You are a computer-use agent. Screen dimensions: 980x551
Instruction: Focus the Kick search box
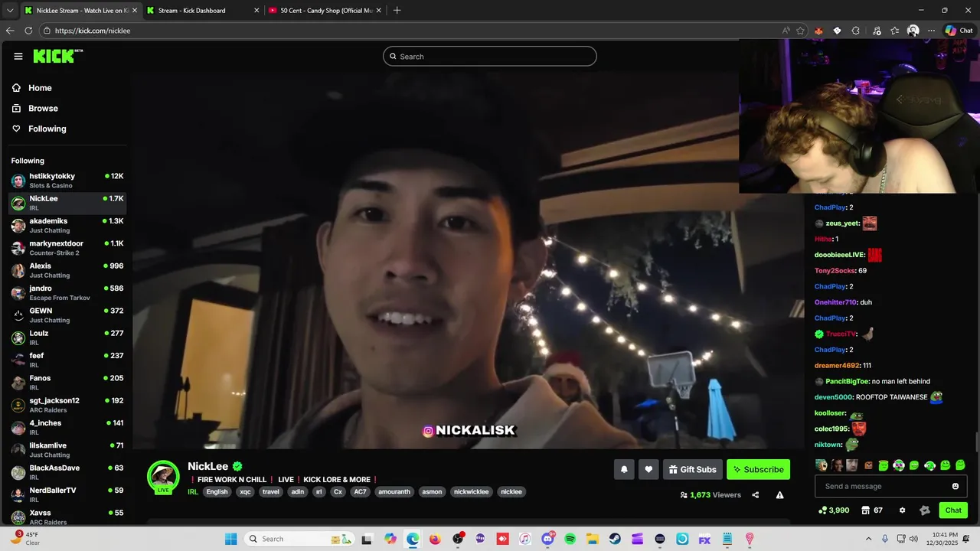pos(490,56)
